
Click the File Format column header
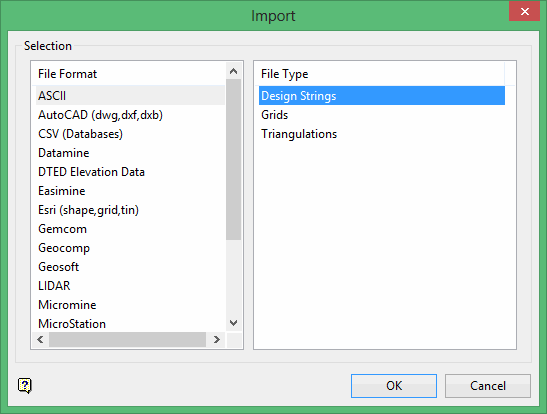pos(129,74)
